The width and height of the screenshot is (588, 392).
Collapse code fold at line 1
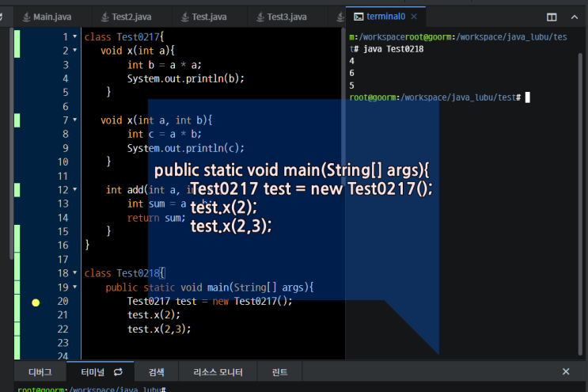[74, 36]
